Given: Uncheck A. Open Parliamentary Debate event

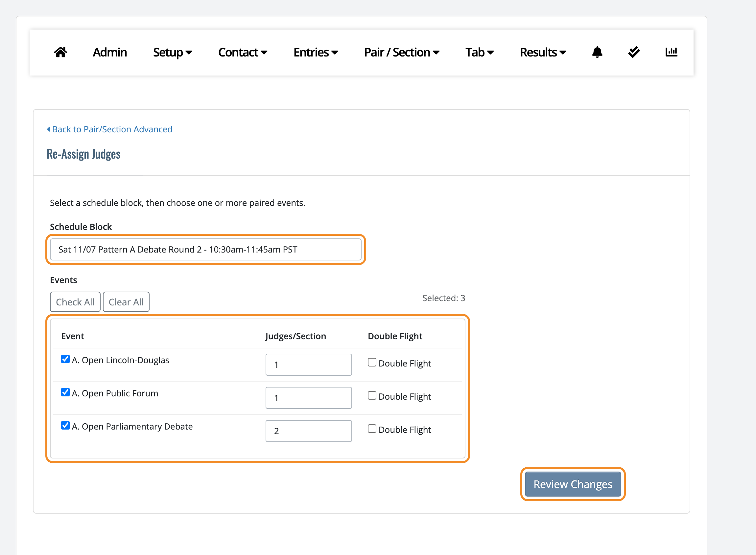Looking at the screenshot, I should coord(65,425).
